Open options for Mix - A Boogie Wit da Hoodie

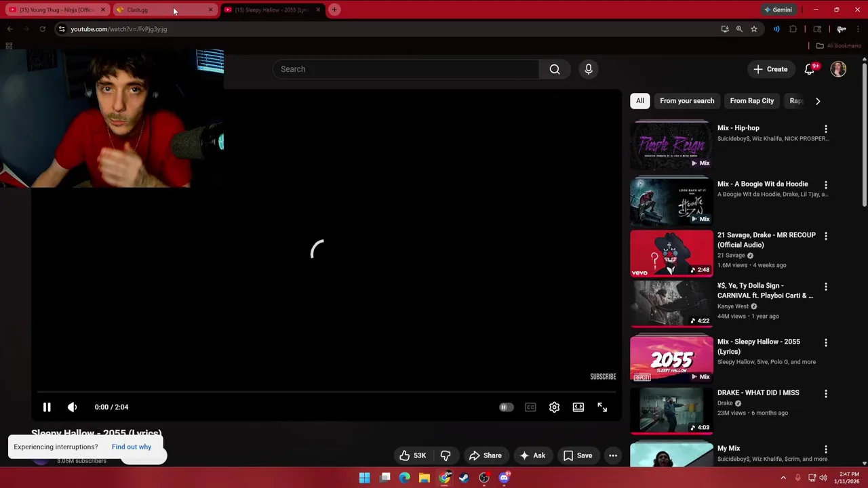826,184
